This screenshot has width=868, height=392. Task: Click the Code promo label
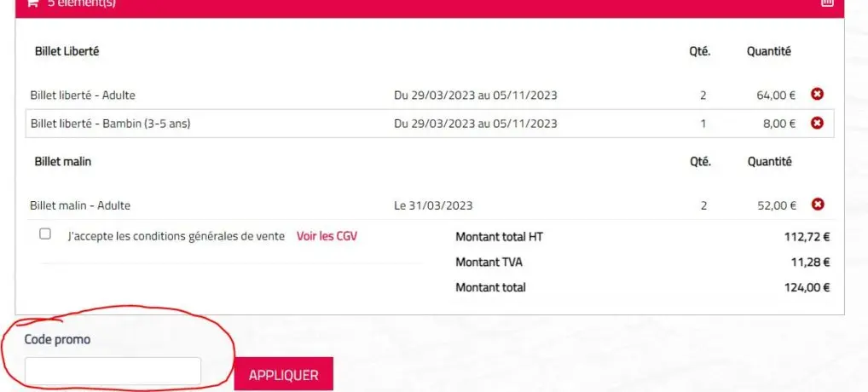pyautogui.click(x=57, y=339)
